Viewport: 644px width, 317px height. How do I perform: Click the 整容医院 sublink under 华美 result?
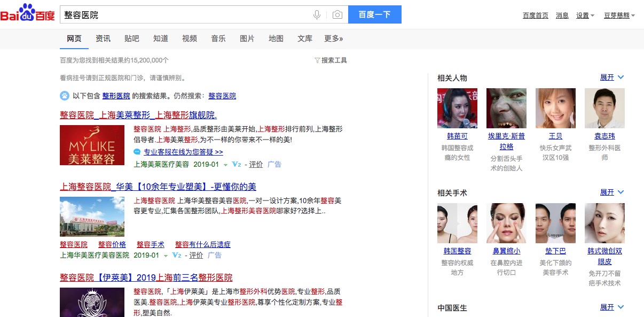[x=74, y=244]
